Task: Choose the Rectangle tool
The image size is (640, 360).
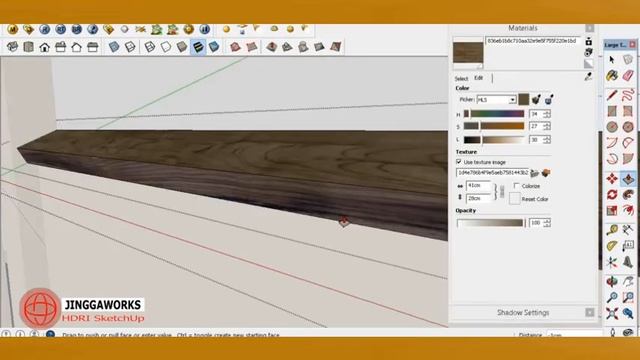Action: [611, 111]
